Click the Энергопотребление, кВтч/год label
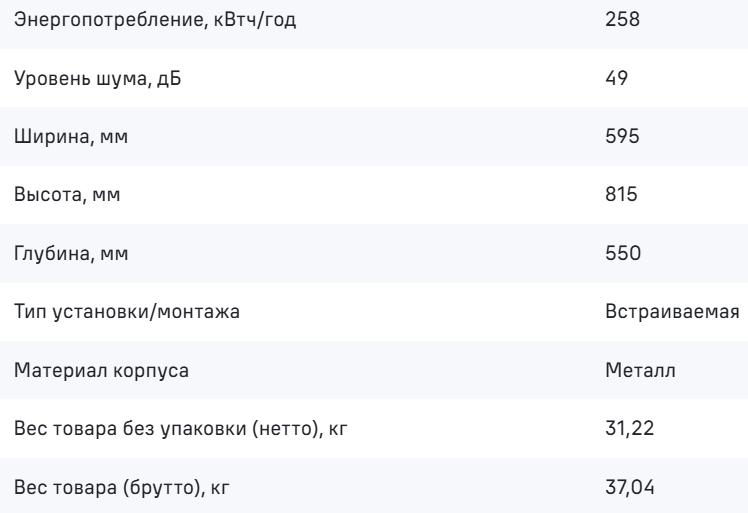 coord(155,20)
